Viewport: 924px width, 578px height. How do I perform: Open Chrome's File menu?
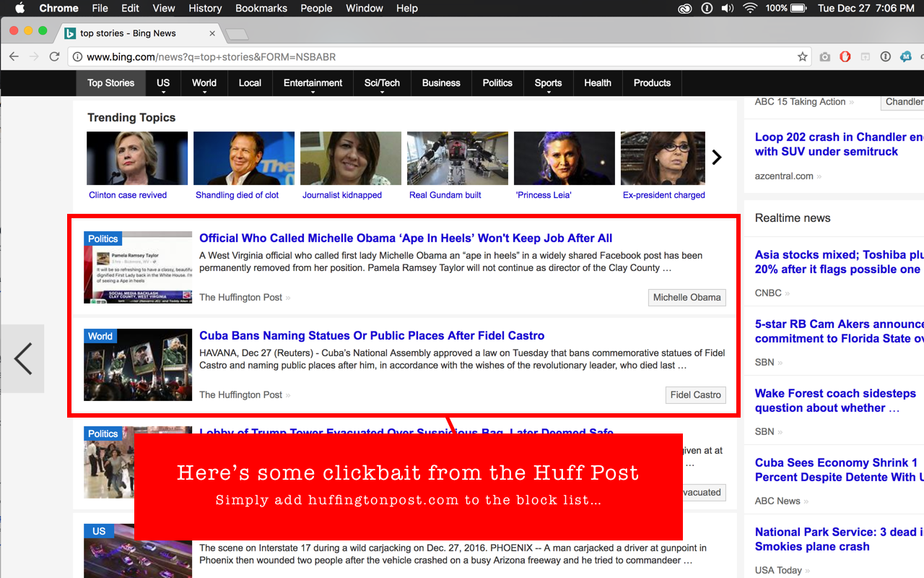100,8
